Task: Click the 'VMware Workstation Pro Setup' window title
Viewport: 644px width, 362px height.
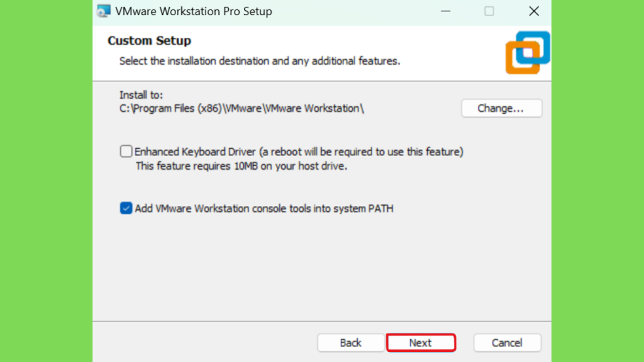Action: (x=194, y=11)
